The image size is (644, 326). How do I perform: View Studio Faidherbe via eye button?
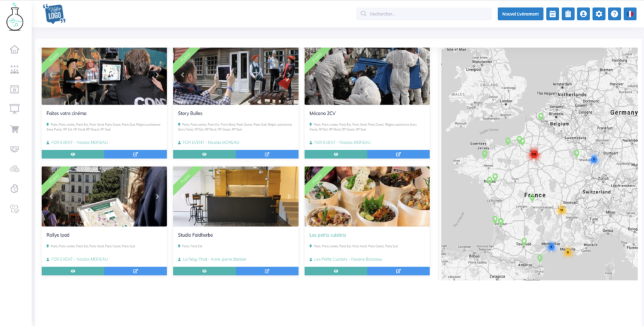click(x=204, y=271)
